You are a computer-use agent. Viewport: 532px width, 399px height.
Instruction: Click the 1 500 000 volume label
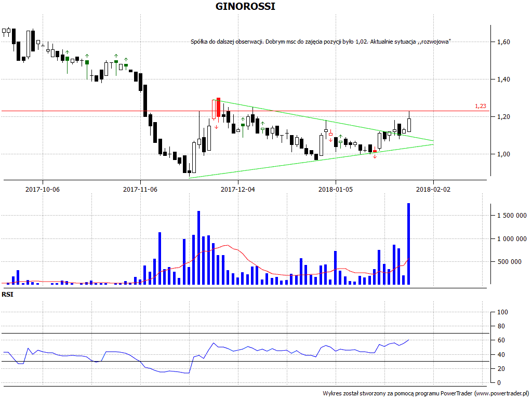(x=512, y=216)
